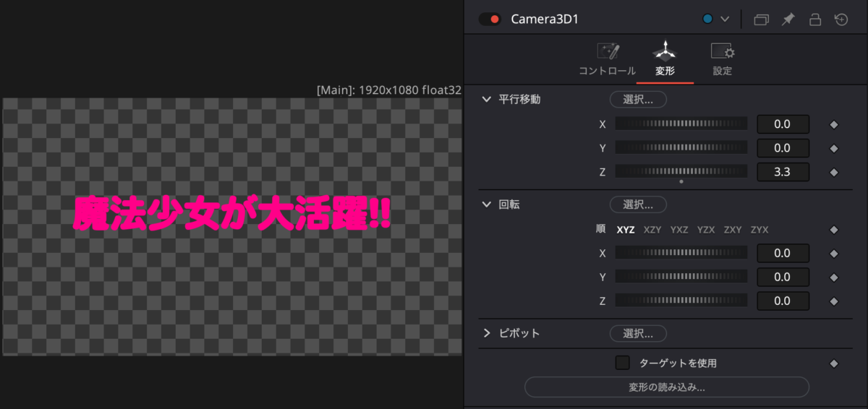Click keyframe diamond for 平行移動 Y
Screen dimensions: 868x409
pyautogui.click(x=833, y=148)
